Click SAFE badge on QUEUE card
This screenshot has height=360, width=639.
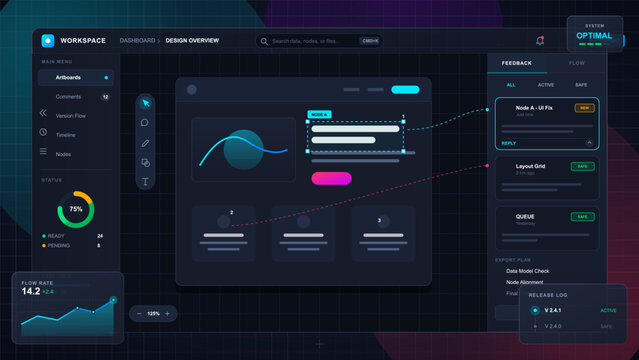(582, 217)
